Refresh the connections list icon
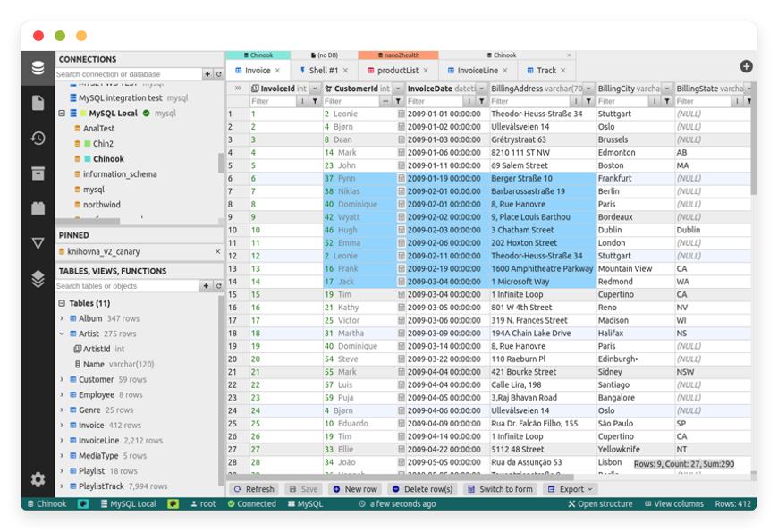This screenshot has width=778, height=532. tap(219, 74)
